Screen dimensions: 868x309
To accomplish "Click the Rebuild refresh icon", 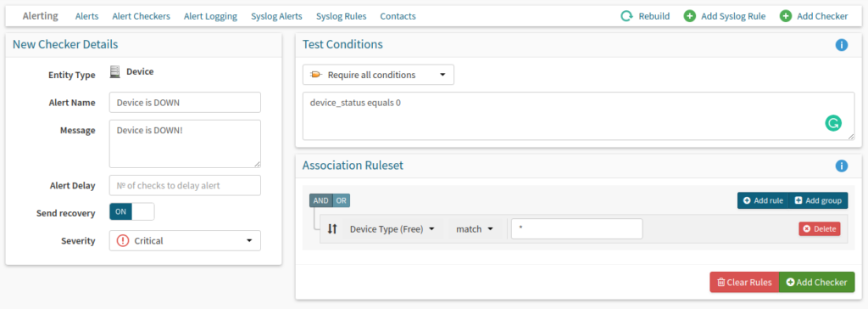I will coord(626,16).
